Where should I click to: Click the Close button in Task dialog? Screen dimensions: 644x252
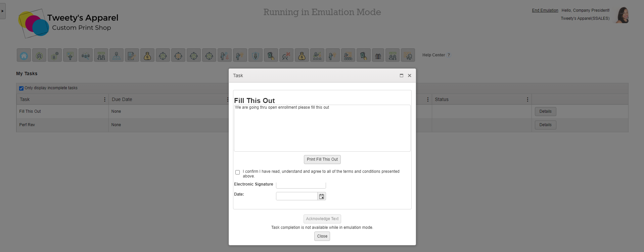[x=322, y=236]
